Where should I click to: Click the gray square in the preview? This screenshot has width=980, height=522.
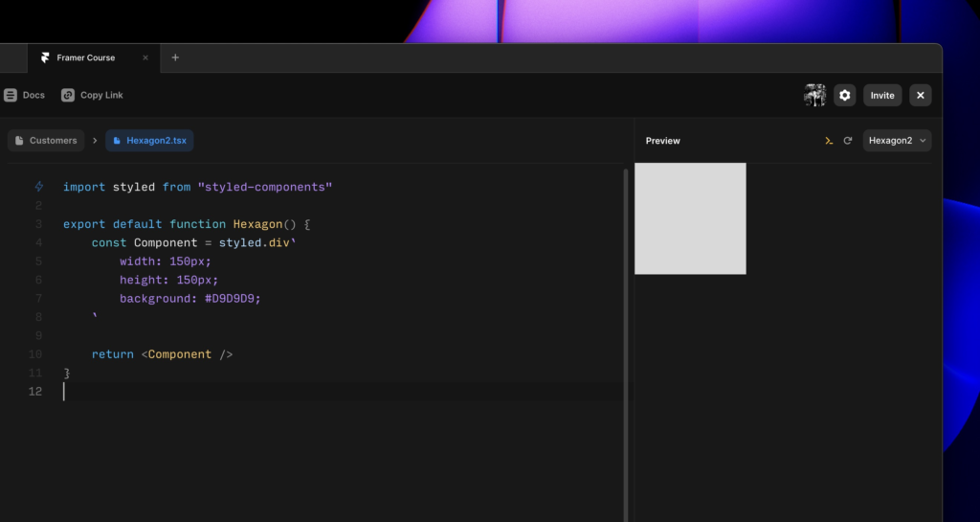pos(690,218)
